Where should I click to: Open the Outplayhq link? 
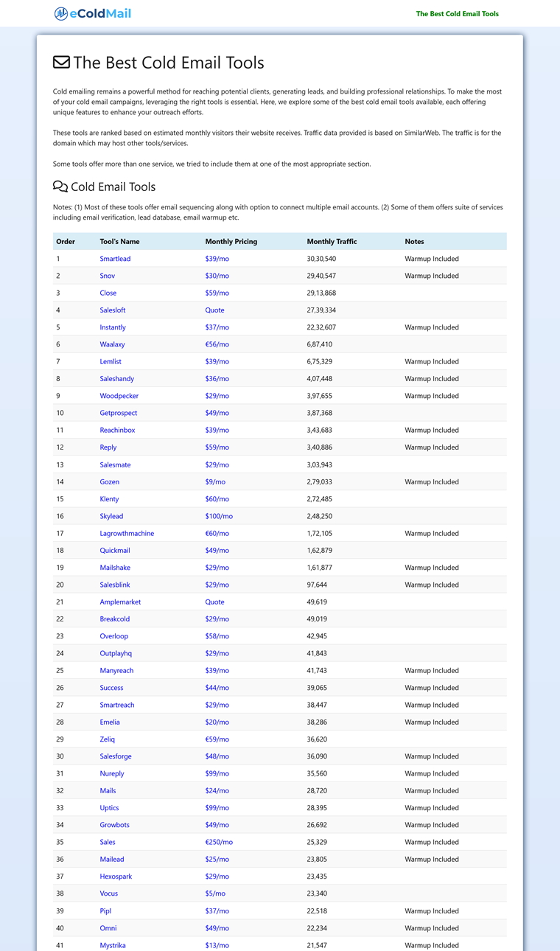point(116,653)
